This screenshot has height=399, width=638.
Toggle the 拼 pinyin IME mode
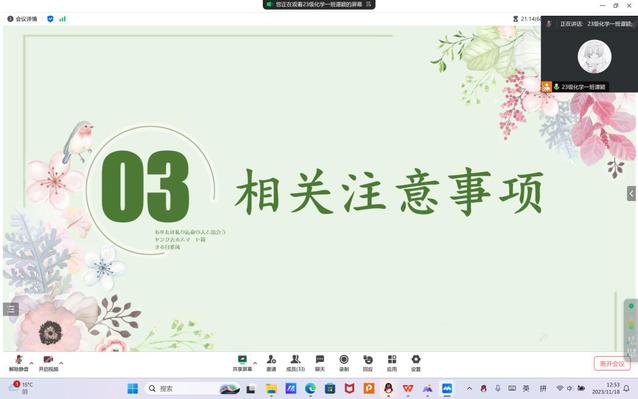(543, 389)
